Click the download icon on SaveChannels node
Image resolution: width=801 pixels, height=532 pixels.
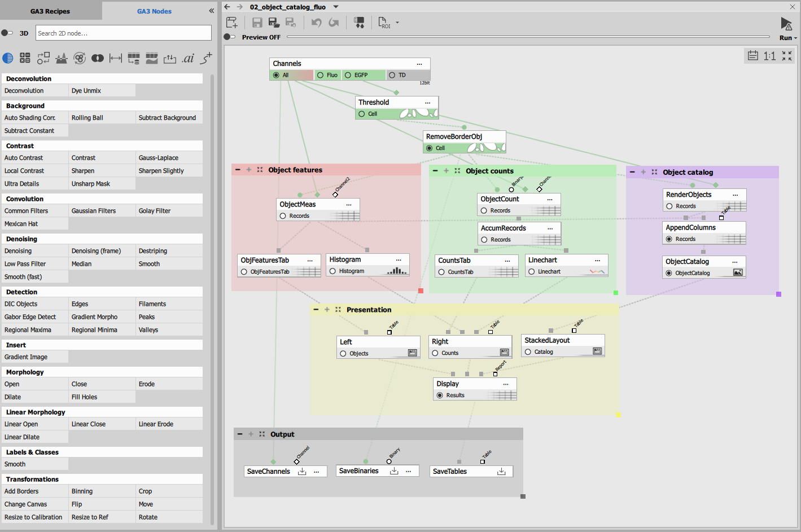pos(302,471)
